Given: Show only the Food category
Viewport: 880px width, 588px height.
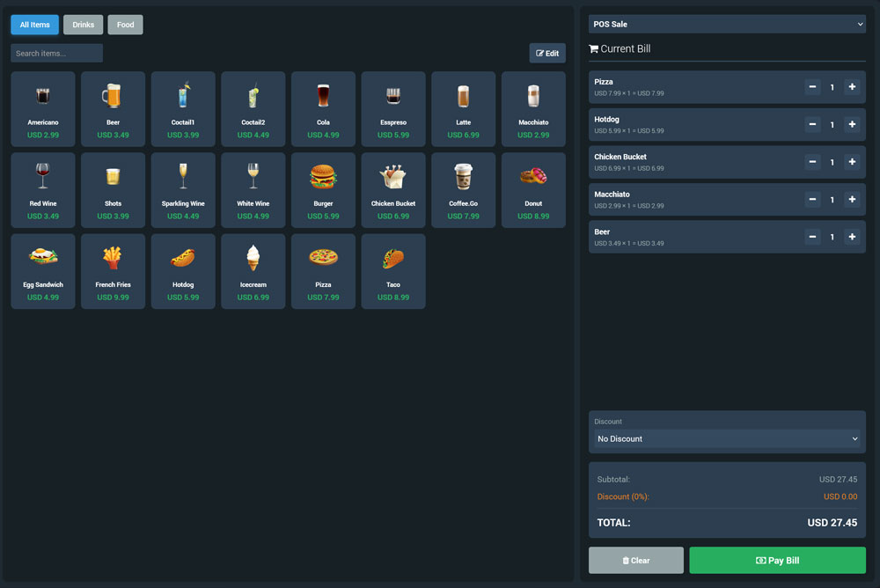Looking at the screenshot, I should 125,25.
